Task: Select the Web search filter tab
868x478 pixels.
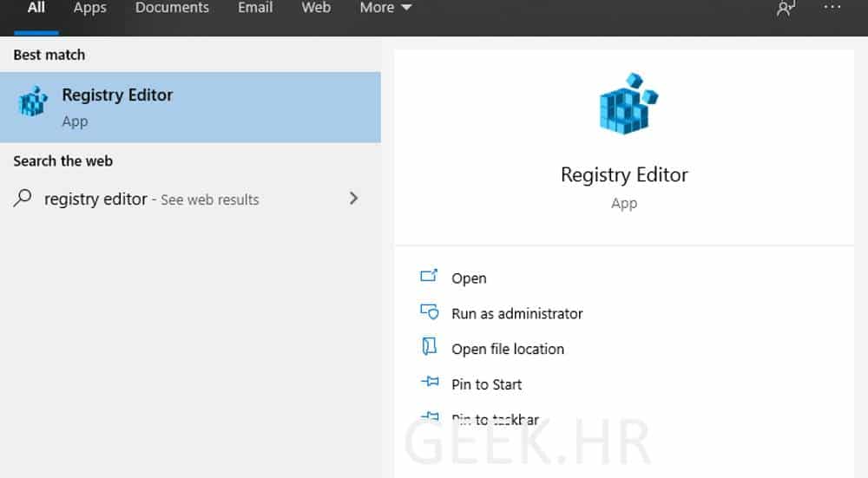Action: [316, 8]
